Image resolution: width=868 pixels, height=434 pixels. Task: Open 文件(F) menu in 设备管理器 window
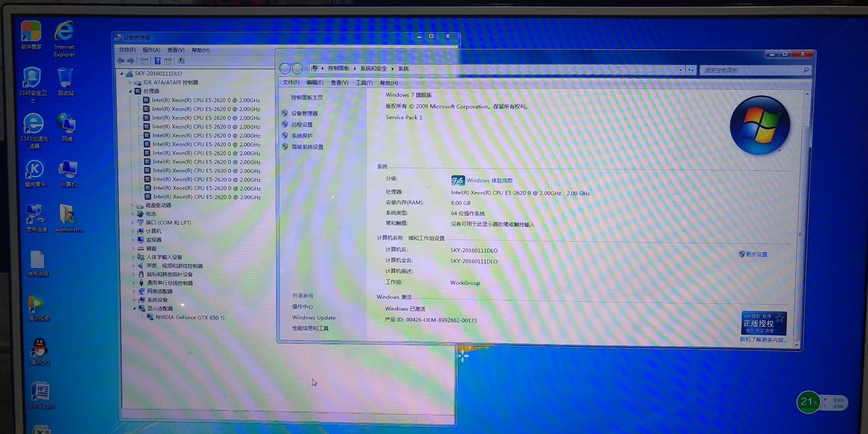127,50
